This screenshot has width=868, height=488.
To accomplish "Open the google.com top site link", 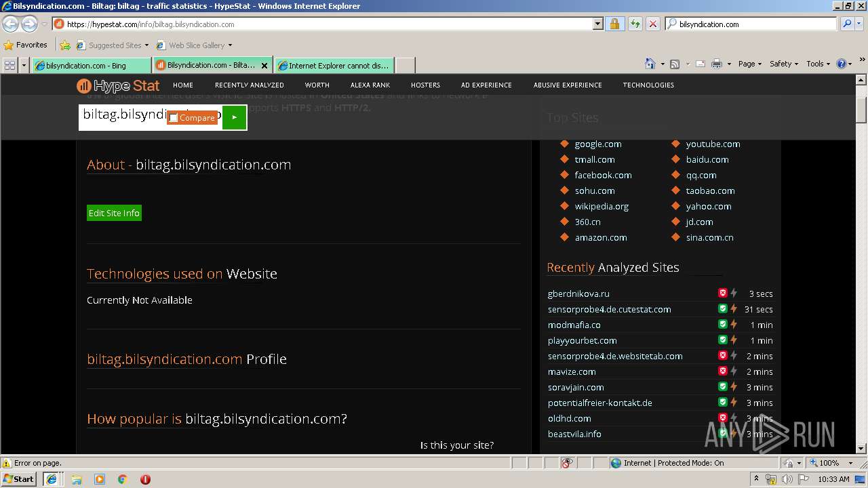I will coord(597,144).
